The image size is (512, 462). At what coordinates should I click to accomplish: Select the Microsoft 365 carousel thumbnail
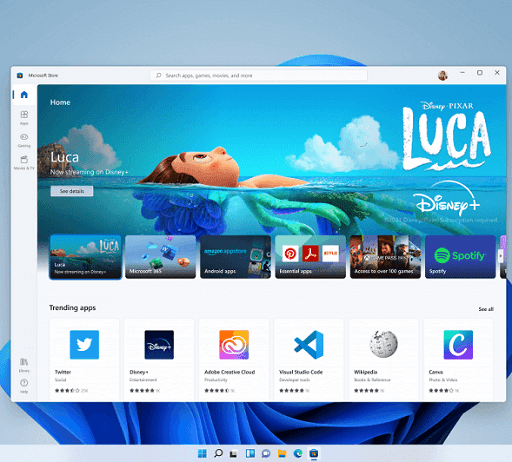click(x=160, y=257)
